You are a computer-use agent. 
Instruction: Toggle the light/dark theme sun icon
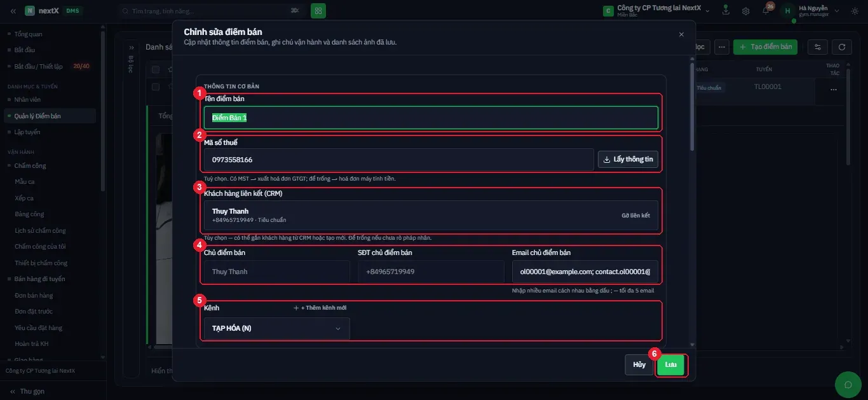tap(854, 11)
